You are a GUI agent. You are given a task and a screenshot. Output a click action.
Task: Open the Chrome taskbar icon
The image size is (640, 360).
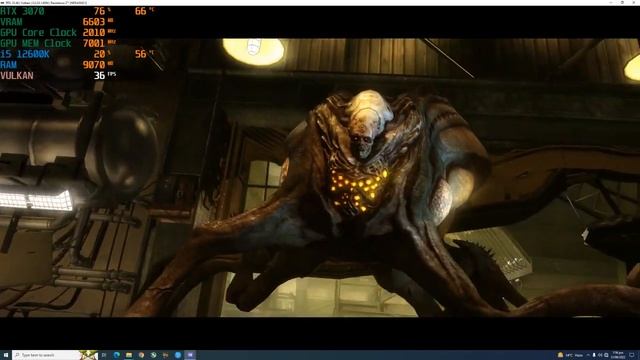click(x=141, y=355)
